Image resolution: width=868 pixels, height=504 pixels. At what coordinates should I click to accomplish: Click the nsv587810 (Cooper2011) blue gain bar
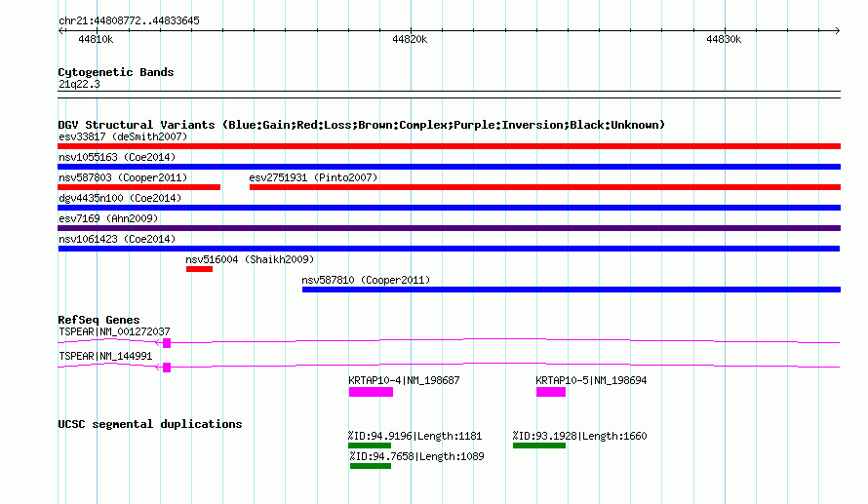[x=572, y=290]
